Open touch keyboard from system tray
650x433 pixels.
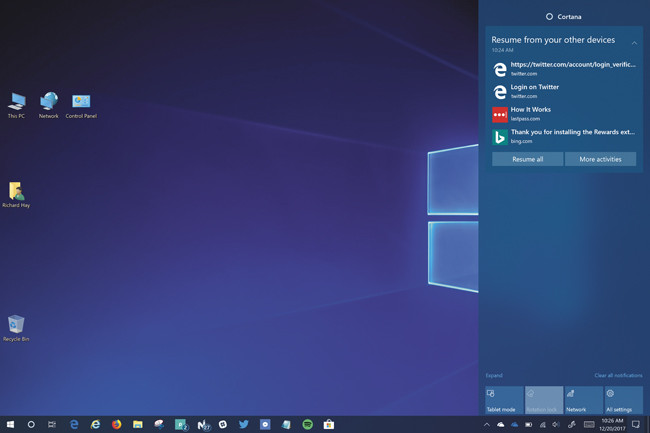[x=589, y=424]
